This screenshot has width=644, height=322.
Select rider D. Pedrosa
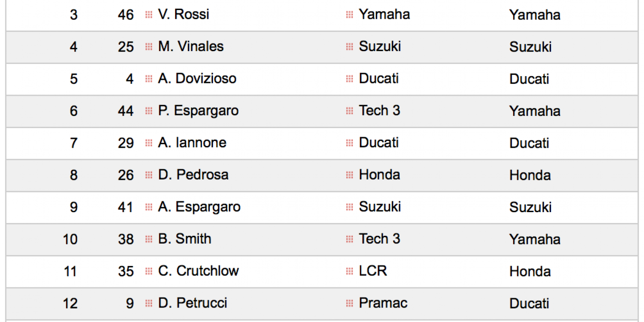click(x=193, y=175)
